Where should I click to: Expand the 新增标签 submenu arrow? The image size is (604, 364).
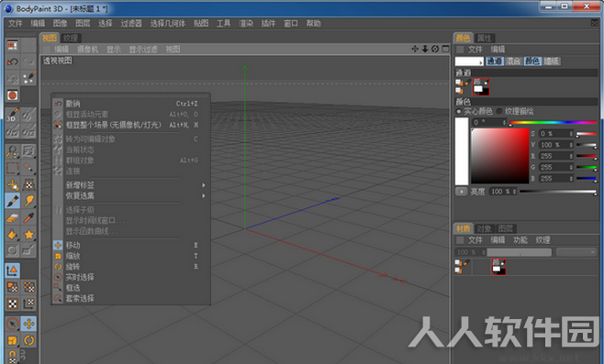pos(204,185)
